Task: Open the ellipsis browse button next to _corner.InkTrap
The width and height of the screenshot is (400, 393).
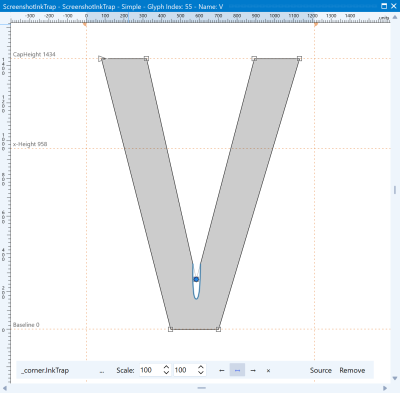Action: point(102,371)
